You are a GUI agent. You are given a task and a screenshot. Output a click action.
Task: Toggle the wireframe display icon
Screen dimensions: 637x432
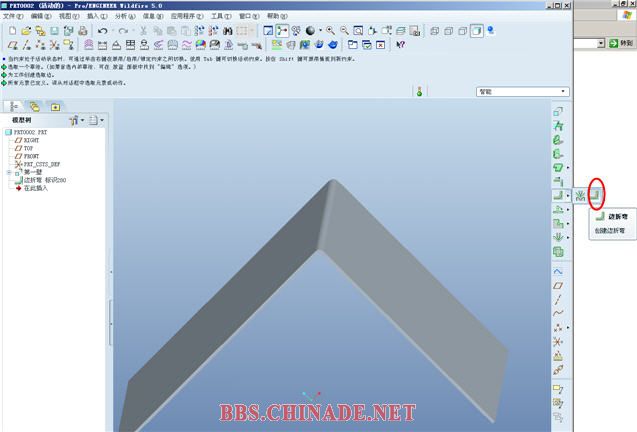435,31
